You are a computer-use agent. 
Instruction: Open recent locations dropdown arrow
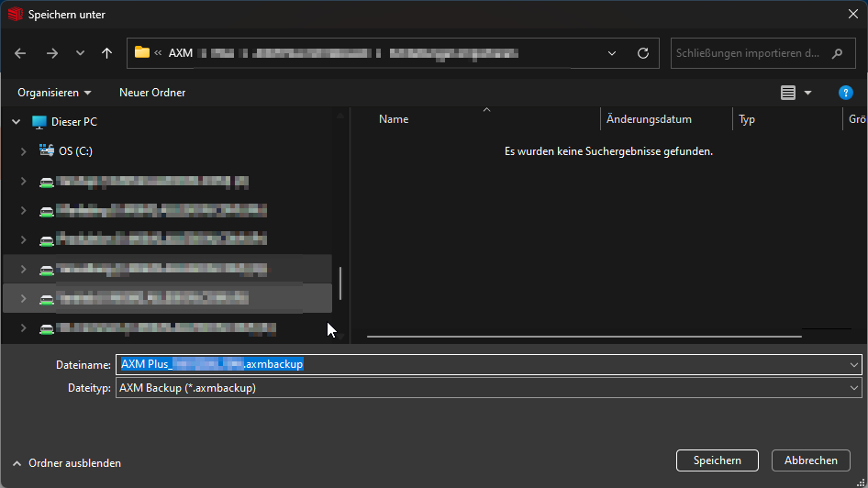[x=80, y=53]
